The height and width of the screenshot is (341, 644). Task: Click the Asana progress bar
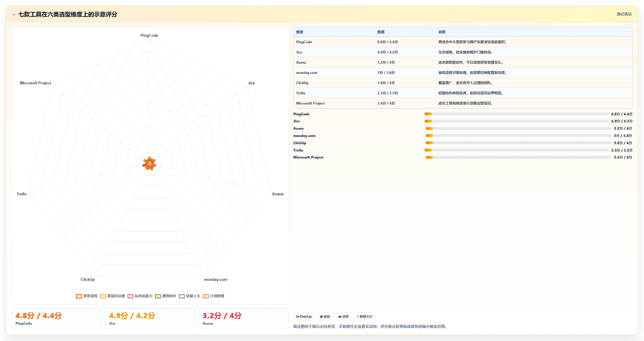pos(518,128)
